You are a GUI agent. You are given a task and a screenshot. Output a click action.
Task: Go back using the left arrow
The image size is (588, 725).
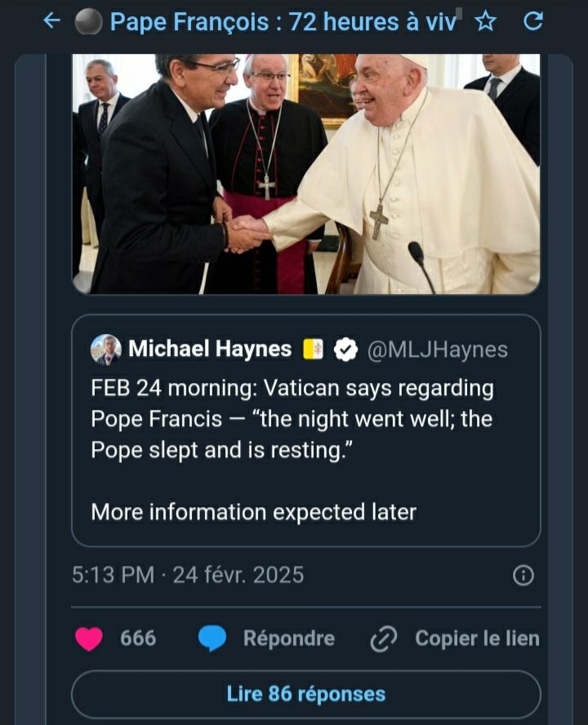tap(51, 21)
